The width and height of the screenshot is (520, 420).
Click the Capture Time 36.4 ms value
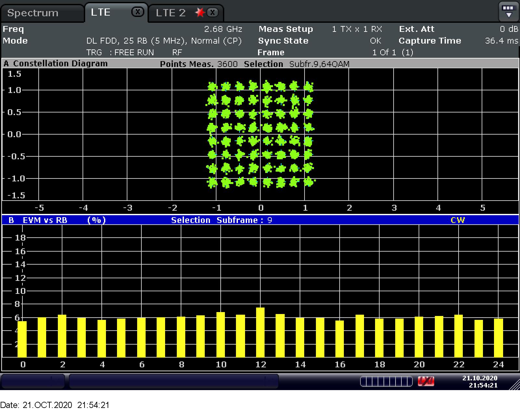[501, 41]
